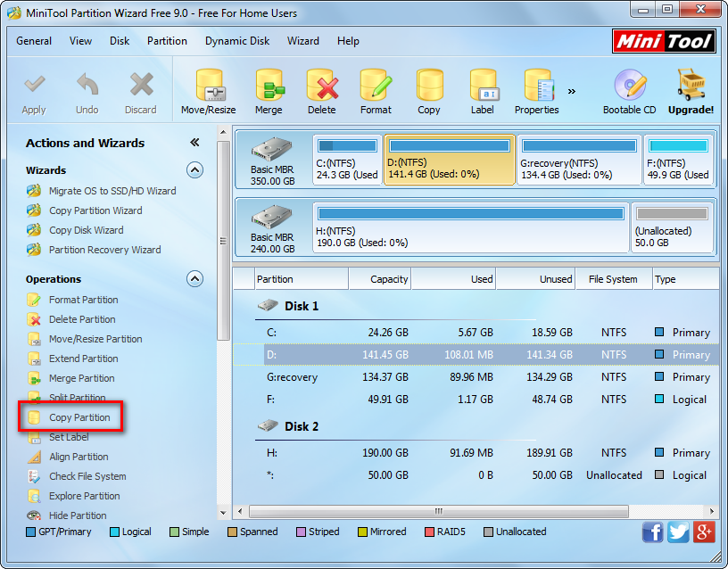Viewport: 728px width, 569px height.
Task: Select the Unallocated 50.0 GB block
Action: (x=673, y=228)
